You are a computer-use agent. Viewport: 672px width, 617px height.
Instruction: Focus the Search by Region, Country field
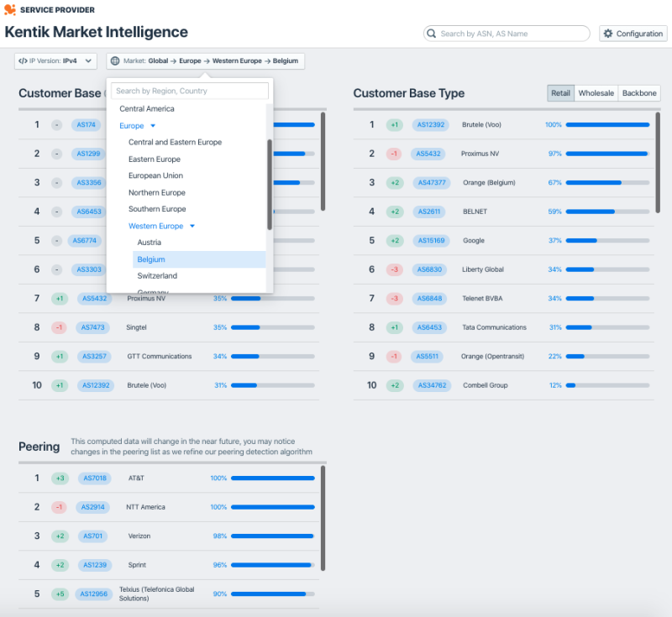(x=190, y=91)
